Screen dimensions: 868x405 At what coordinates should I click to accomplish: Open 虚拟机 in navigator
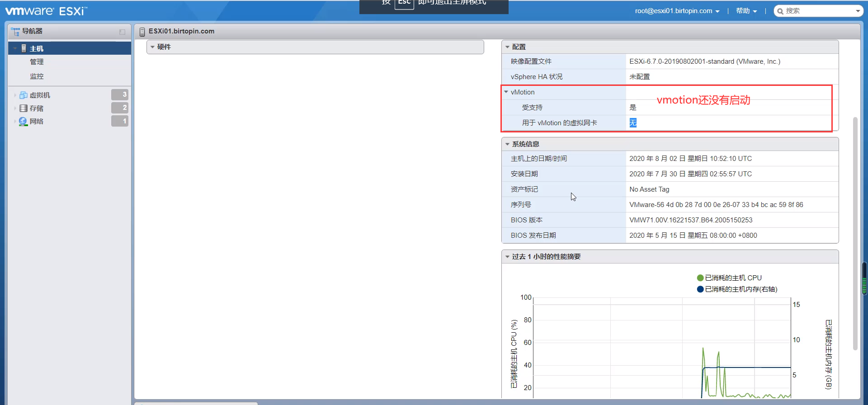[x=40, y=95]
